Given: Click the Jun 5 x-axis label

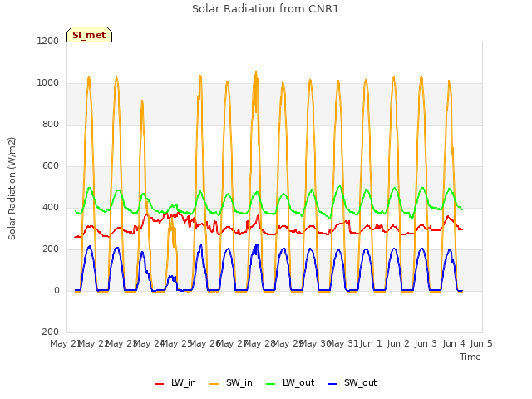Looking at the screenshot, I should (481, 343).
